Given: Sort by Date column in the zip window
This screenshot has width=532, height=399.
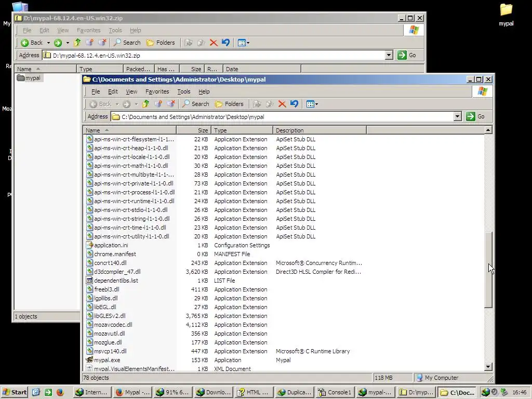Looking at the screenshot, I should (x=262, y=69).
